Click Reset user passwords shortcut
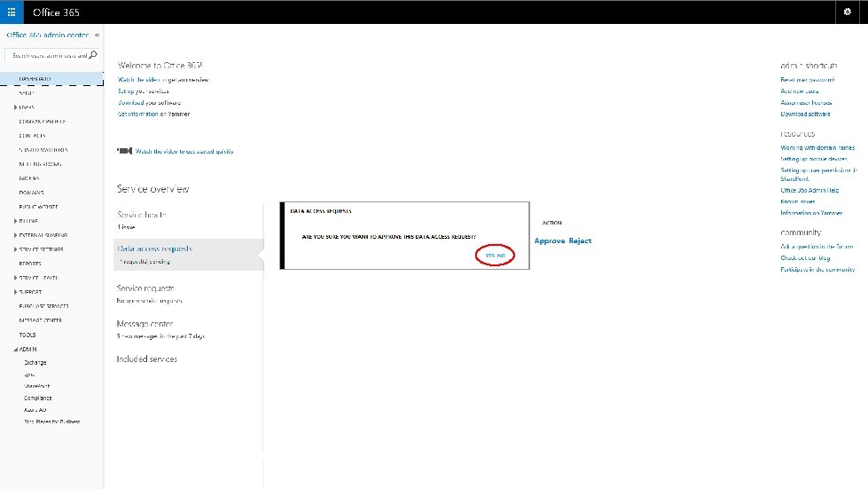 click(x=808, y=80)
